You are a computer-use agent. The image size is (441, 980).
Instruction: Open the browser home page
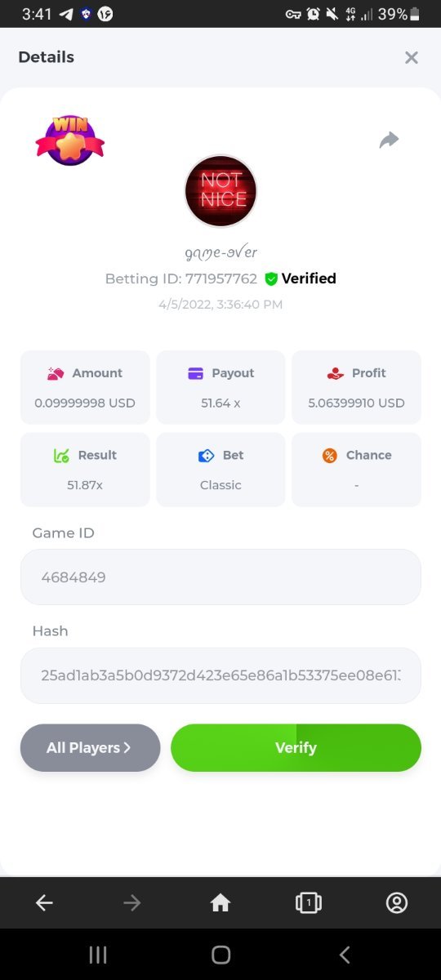[x=220, y=902]
